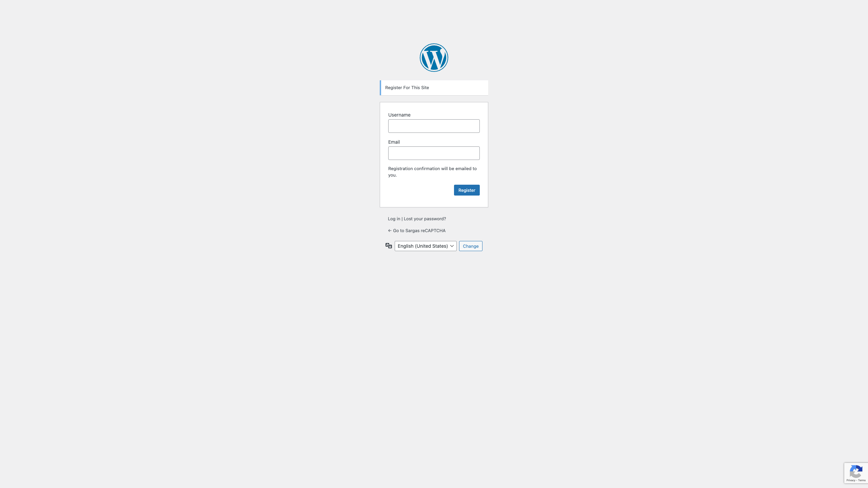Screen dimensions: 868x488
Task: Click the WordPress logo
Action: (x=434, y=58)
